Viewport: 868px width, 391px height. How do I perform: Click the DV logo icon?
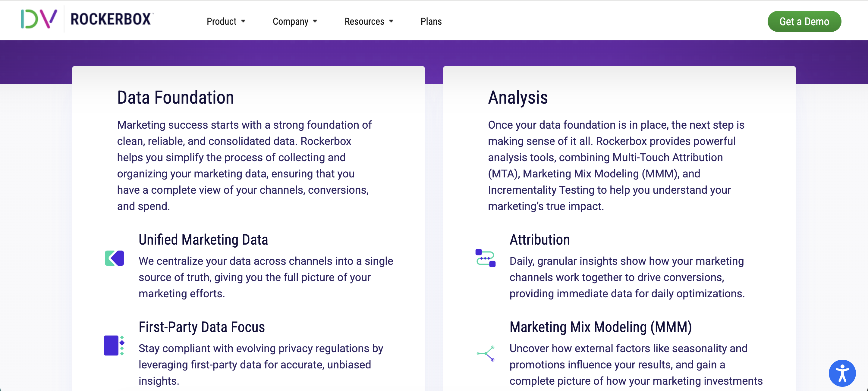(39, 19)
